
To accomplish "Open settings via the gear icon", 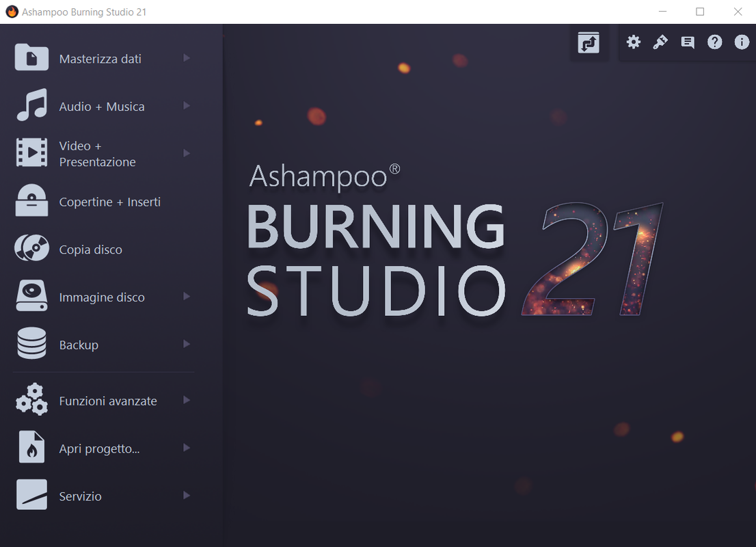I will tap(634, 42).
